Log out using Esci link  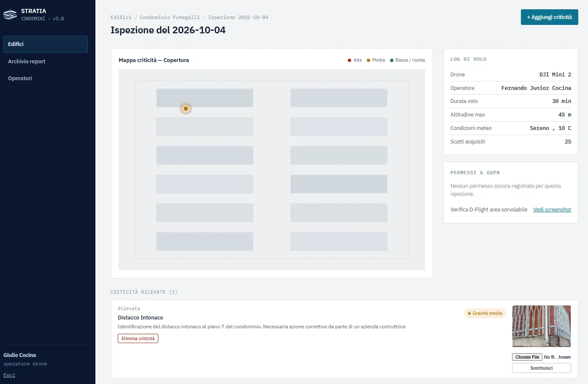pyautogui.click(x=9, y=375)
